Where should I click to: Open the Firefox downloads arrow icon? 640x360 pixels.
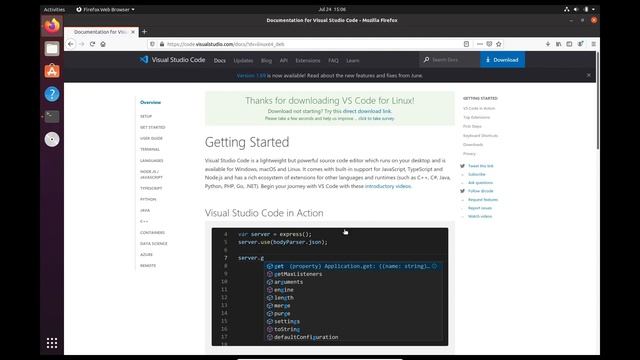tap(548, 44)
